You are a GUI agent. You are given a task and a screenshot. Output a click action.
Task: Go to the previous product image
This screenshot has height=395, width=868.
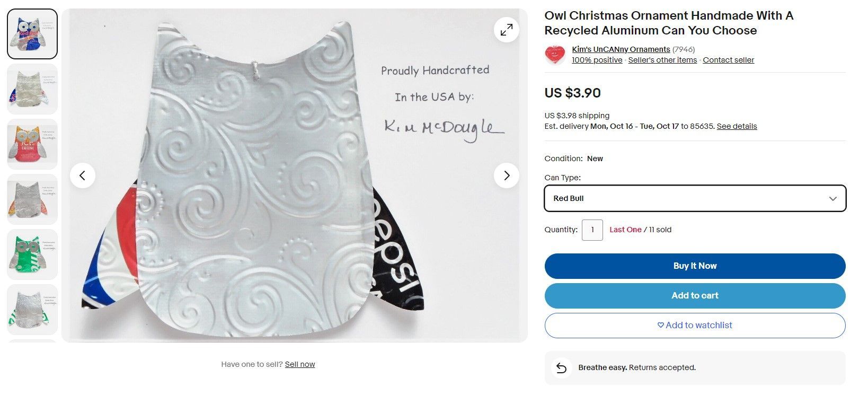coord(83,175)
